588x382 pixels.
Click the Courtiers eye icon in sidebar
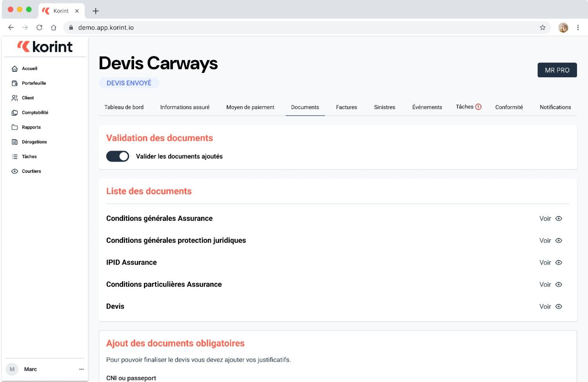[x=15, y=171]
